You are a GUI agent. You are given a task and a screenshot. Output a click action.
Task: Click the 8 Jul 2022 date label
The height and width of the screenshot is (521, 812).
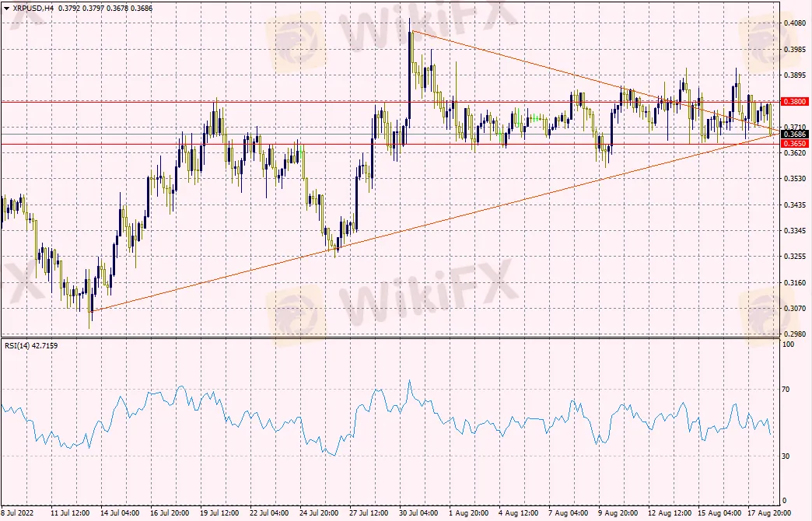click(x=17, y=512)
